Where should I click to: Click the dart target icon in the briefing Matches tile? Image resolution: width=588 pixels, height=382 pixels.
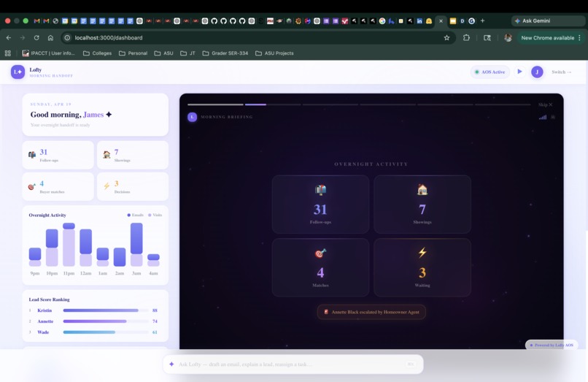[320, 253]
